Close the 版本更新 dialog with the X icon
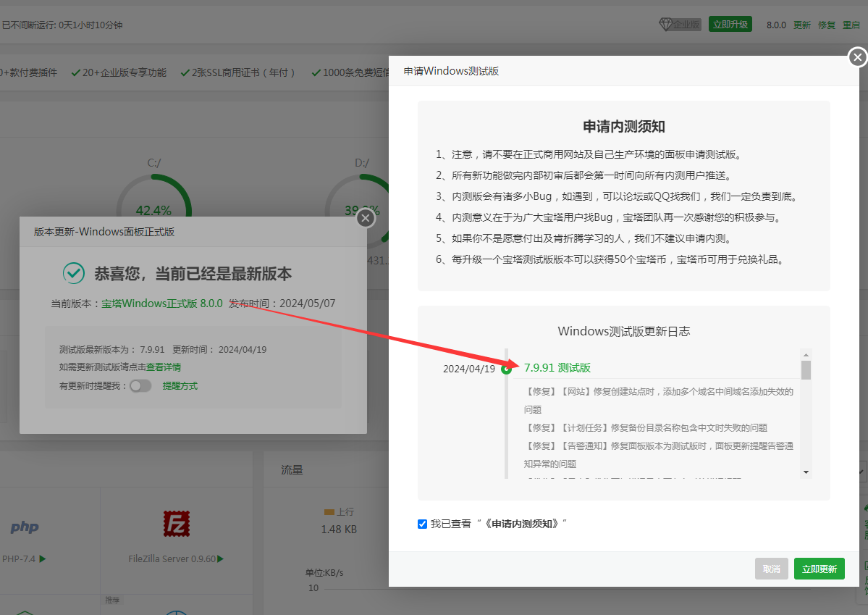The image size is (868, 615). (x=366, y=218)
